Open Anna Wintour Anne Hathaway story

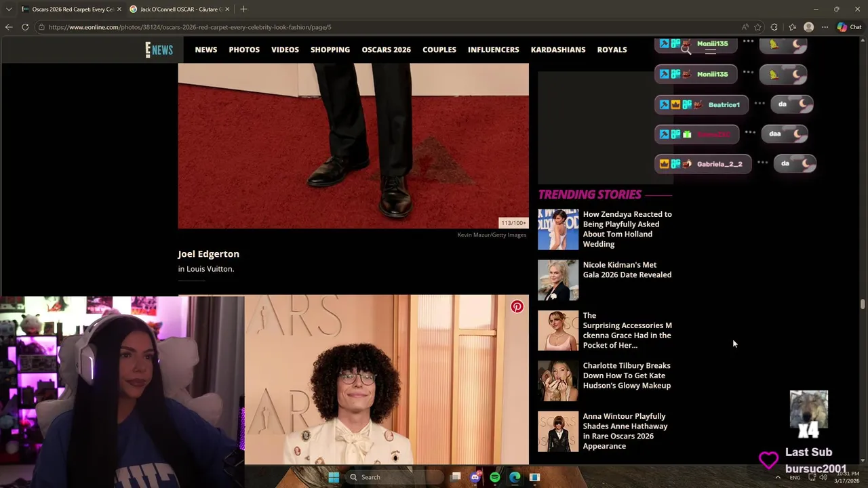click(x=625, y=431)
